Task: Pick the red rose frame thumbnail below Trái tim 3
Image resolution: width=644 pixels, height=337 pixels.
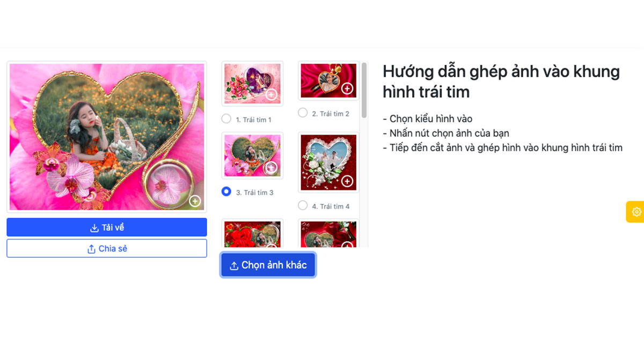Action: point(252,234)
